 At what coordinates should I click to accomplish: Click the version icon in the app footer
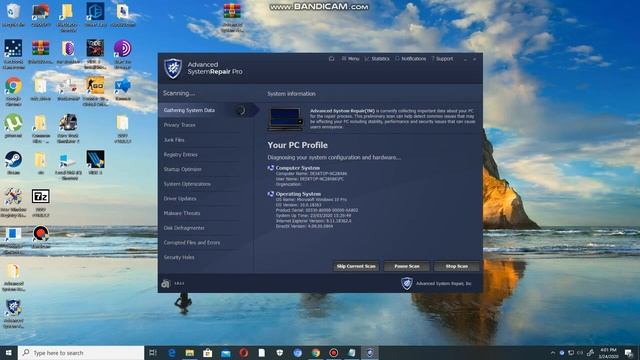click(165, 283)
